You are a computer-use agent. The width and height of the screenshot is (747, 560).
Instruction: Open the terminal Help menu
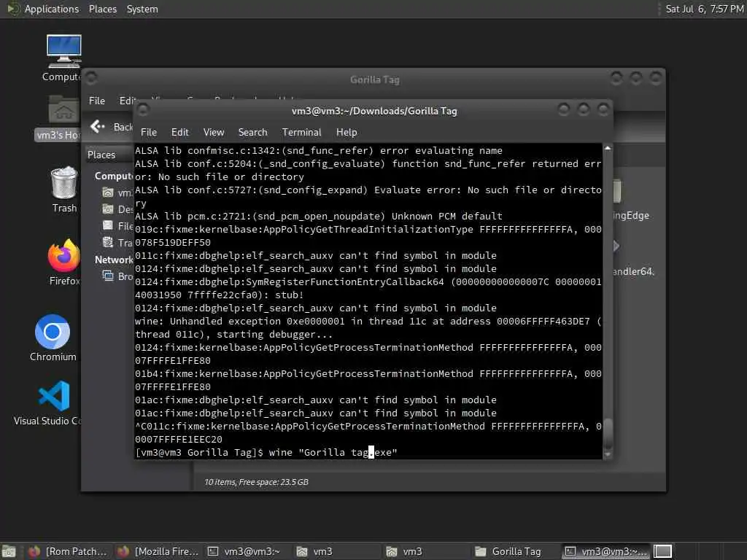(x=347, y=133)
